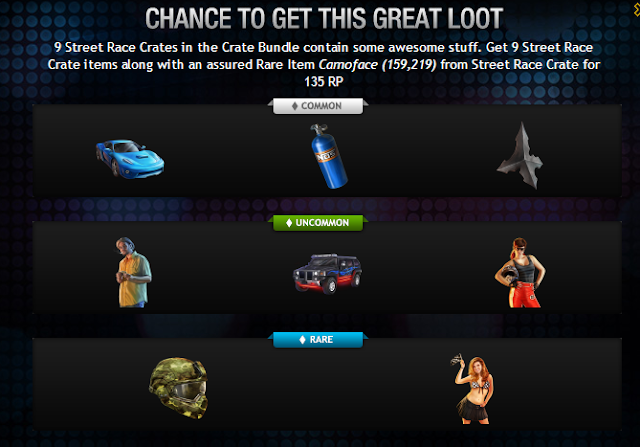Select the black and red Hummer SUV
The image size is (640, 447).
point(328,273)
